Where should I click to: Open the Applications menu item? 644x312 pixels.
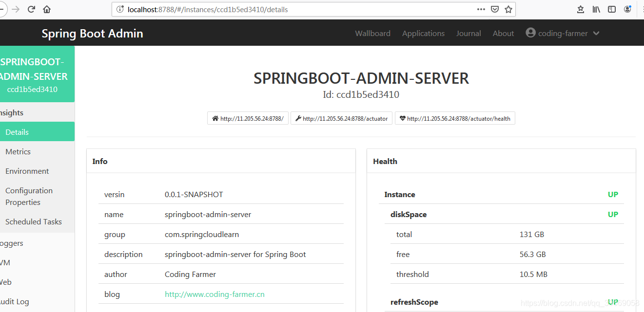423,33
